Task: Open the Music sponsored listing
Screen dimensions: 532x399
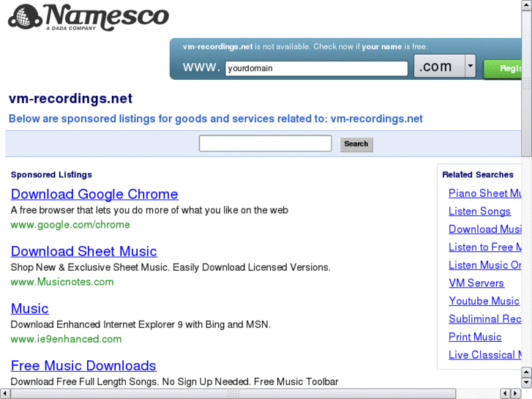Action: [x=30, y=308]
